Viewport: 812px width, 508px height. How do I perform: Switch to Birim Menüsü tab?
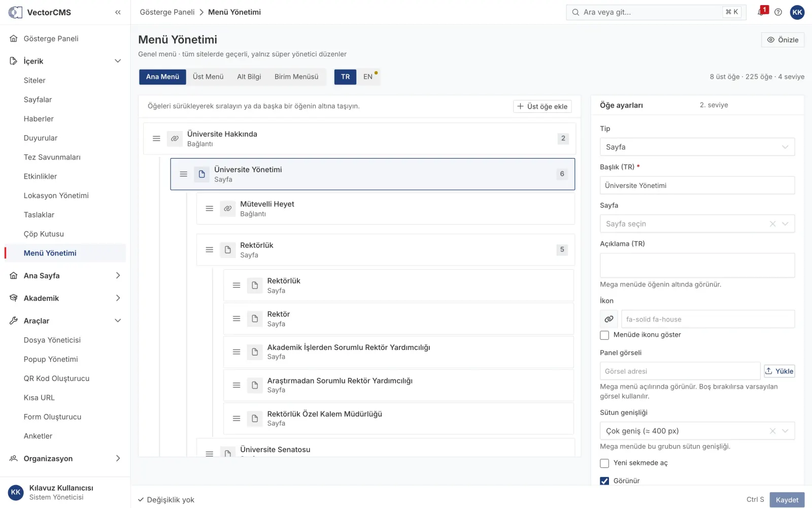point(296,77)
